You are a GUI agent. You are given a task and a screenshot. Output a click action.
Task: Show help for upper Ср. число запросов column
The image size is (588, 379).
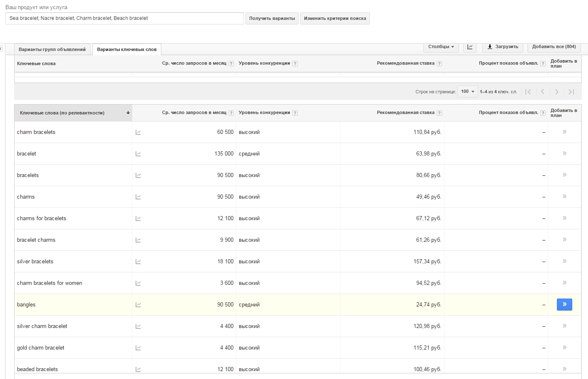tap(231, 64)
